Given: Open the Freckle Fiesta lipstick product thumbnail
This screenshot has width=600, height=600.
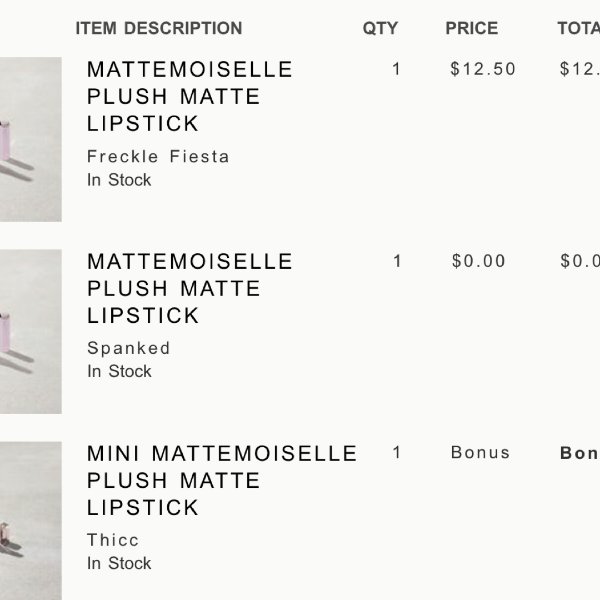Looking at the screenshot, I should click(31, 139).
